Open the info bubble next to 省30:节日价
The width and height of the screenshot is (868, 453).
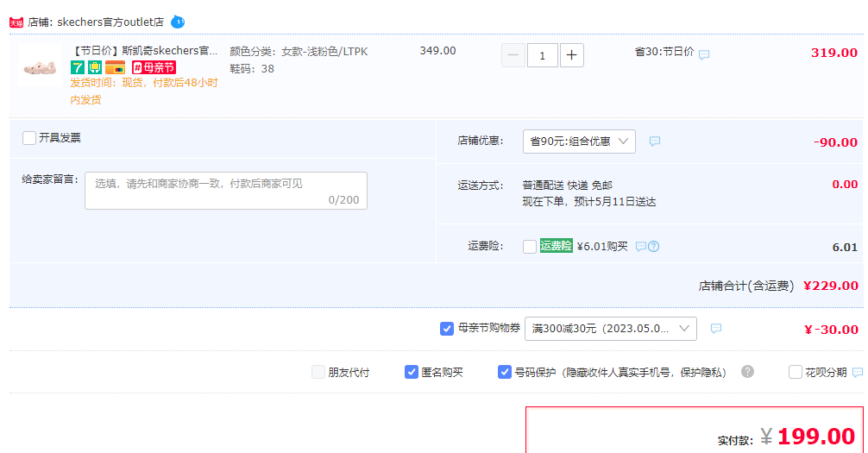coord(704,54)
